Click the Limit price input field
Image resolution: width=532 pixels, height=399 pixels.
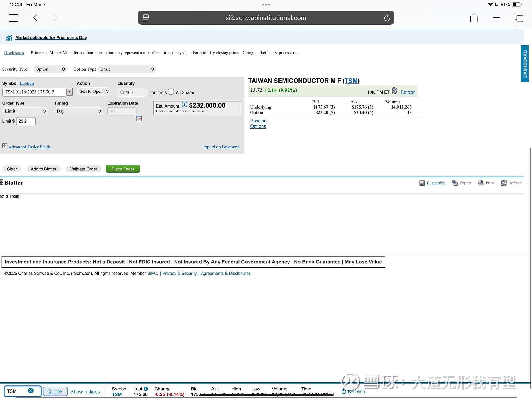click(x=26, y=121)
